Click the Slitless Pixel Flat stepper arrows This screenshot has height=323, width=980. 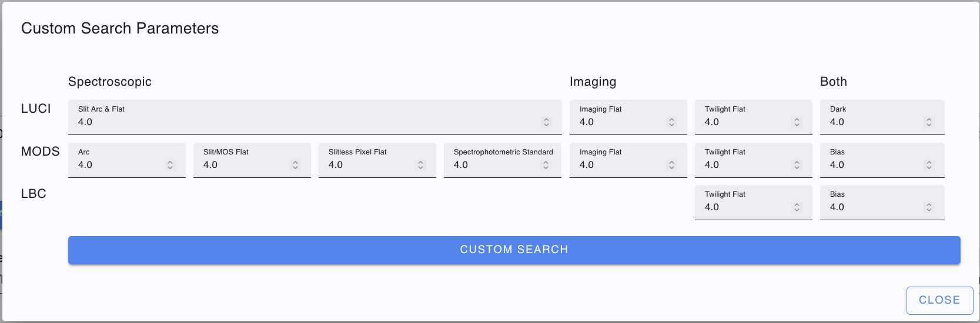420,165
